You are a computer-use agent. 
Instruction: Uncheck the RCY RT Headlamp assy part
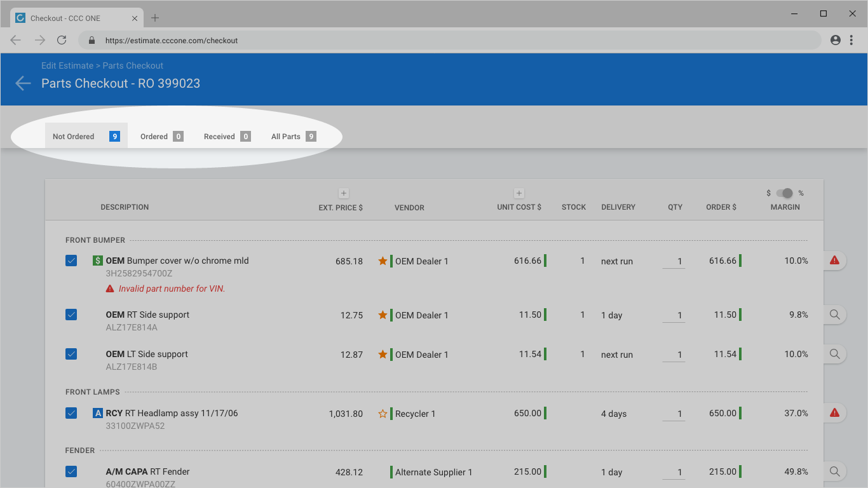pyautogui.click(x=71, y=413)
